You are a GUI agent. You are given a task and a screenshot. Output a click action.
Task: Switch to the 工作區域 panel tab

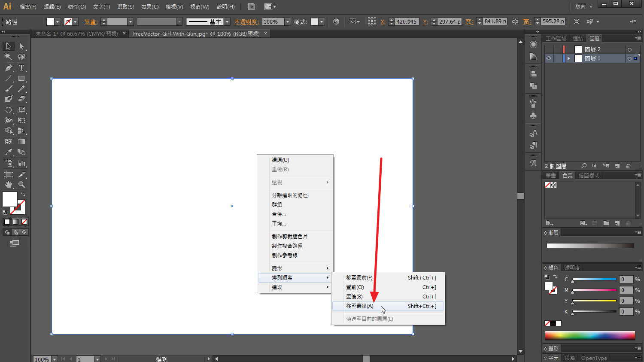[x=556, y=39]
